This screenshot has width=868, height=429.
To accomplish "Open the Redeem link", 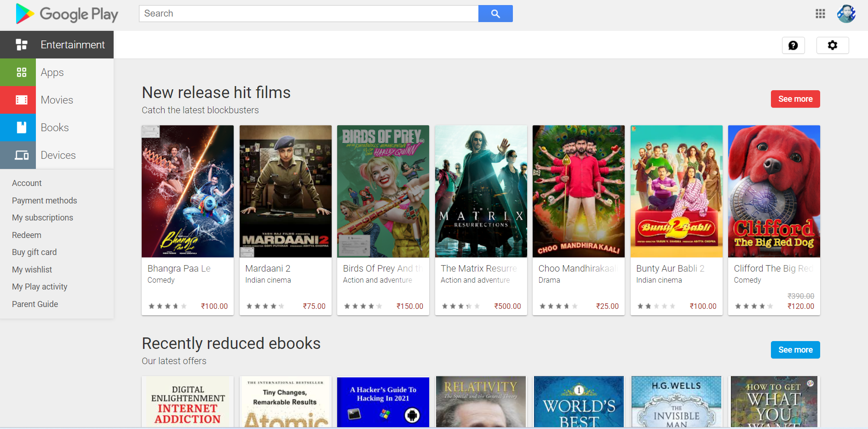I will click(27, 235).
